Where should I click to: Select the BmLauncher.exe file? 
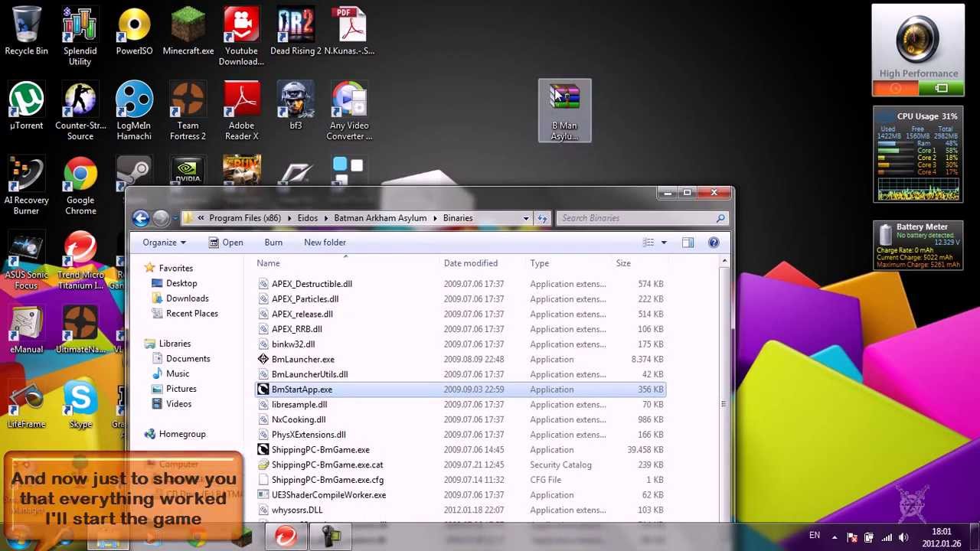(460, 359)
